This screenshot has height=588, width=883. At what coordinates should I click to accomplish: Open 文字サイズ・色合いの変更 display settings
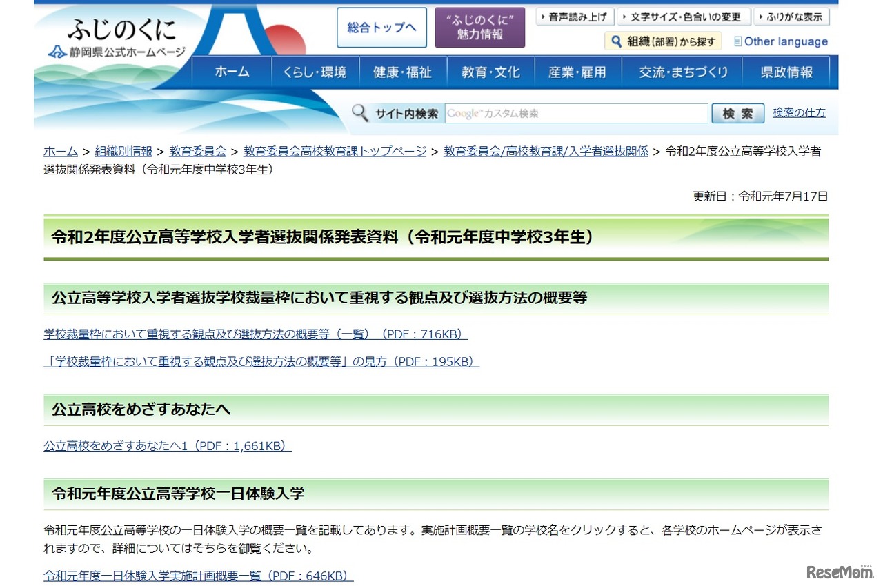[684, 17]
